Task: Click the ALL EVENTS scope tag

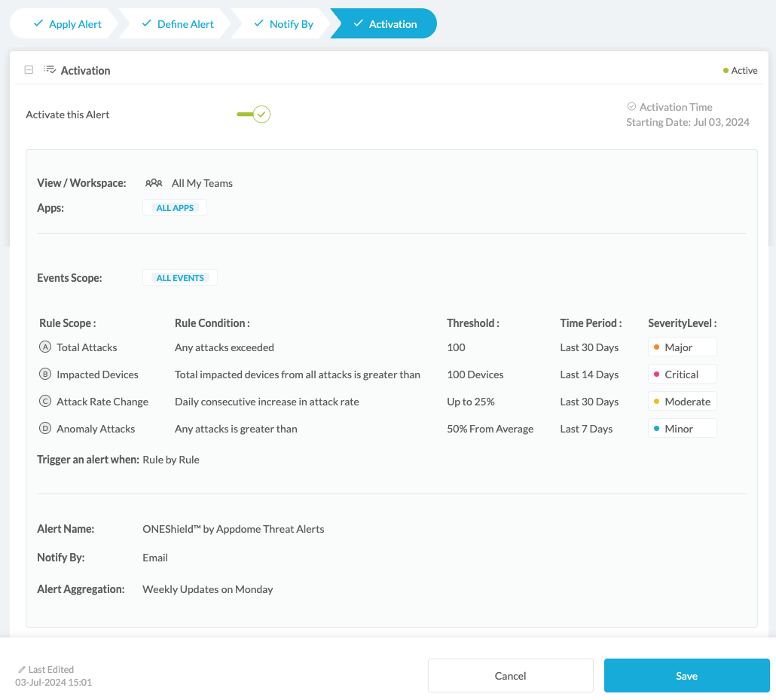Action: pyautogui.click(x=180, y=278)
